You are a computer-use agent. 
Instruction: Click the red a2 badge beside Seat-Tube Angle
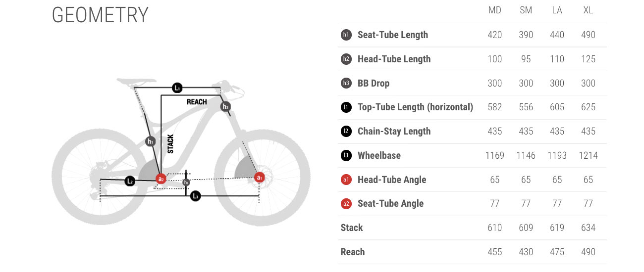346,204
